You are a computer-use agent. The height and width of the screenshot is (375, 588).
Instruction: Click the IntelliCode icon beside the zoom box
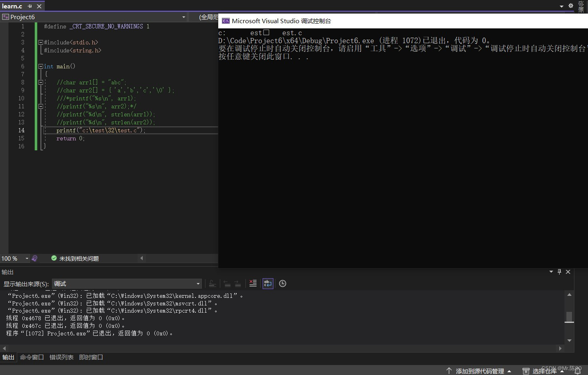pyautogui.click(x=34, y=259)
